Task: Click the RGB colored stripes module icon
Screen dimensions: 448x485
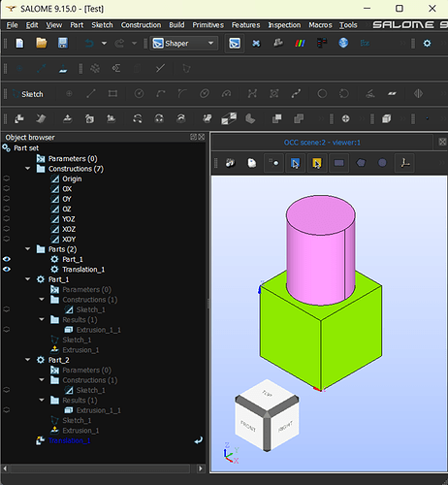Action: pyautogui.click(x=300, y=43)
